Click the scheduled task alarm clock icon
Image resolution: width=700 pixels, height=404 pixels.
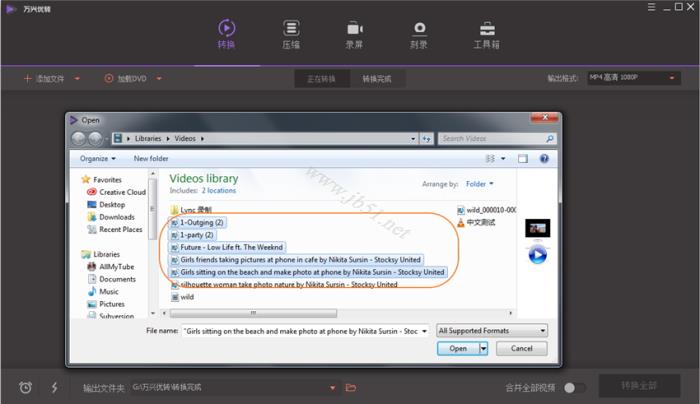26,387
